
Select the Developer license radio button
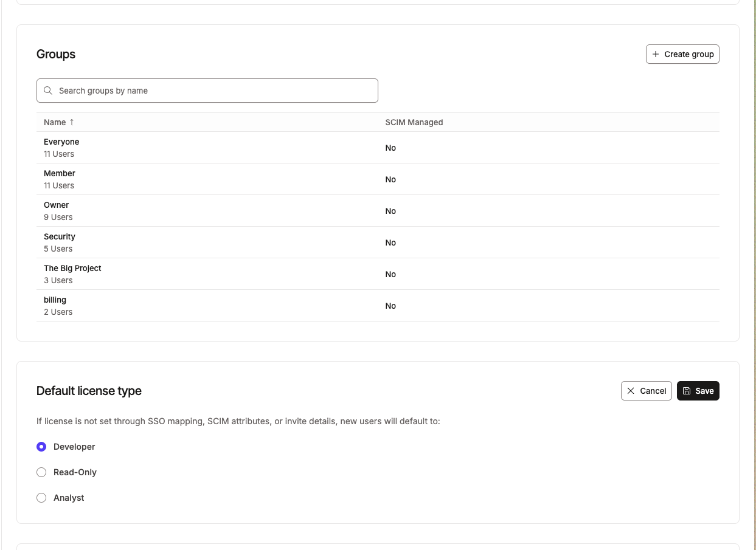tap(41, 447)
